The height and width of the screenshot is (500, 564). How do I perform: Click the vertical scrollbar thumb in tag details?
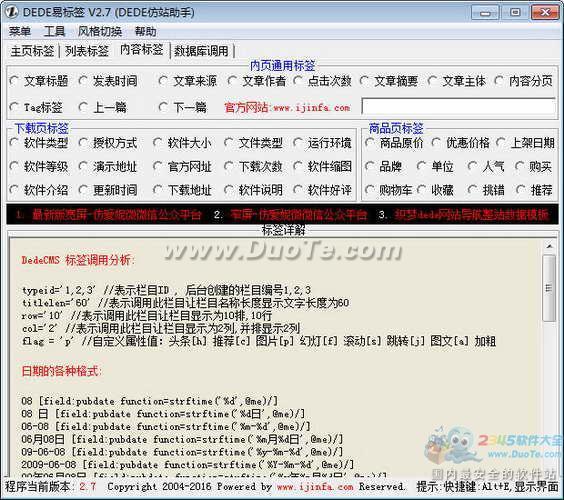point(549,288)
